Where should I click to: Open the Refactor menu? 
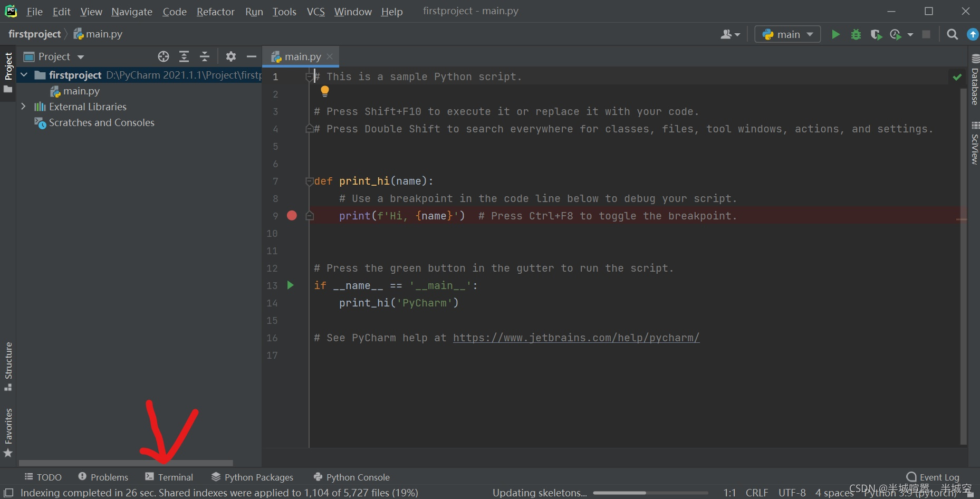(215, 12)
